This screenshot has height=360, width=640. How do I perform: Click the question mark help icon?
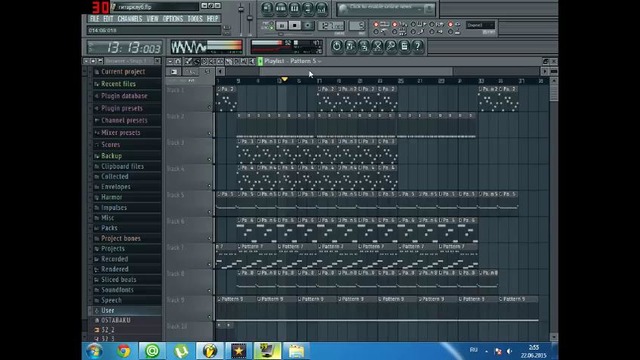click(x=418, y=46)
